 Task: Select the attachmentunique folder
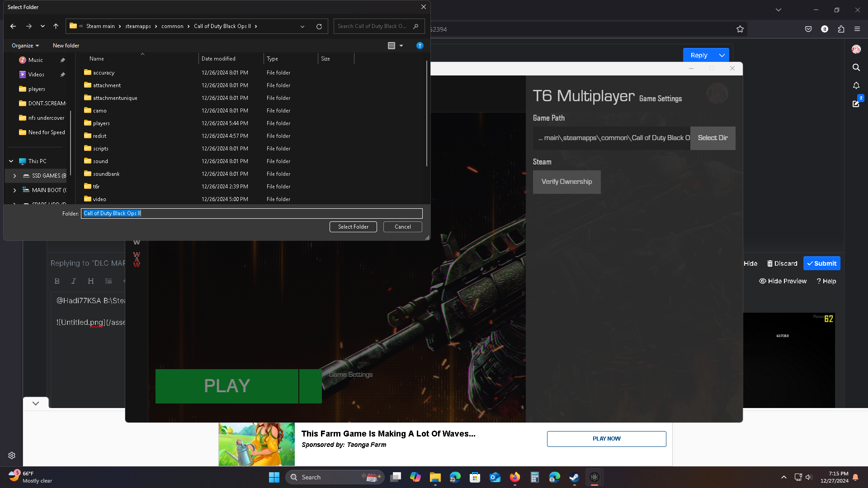click(x=115, y=98)
